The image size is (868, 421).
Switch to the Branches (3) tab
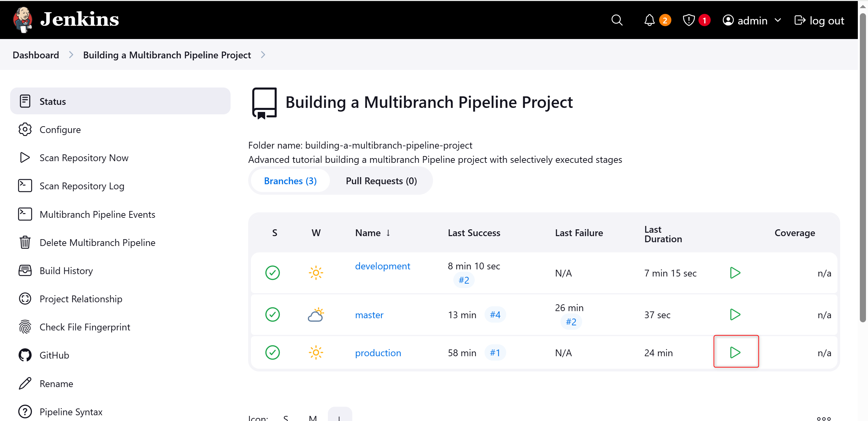pyautogui.click(x=290, y=181)
